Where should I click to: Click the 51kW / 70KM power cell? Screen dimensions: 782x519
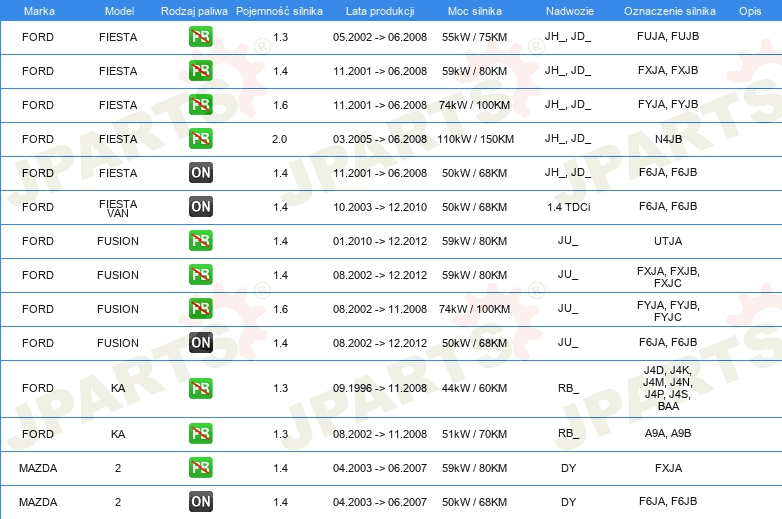point(474,434)
